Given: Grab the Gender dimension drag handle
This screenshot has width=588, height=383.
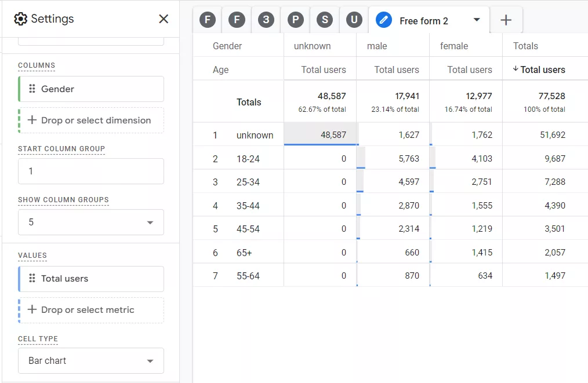Looking at the screenshot, I should (32, 89).
